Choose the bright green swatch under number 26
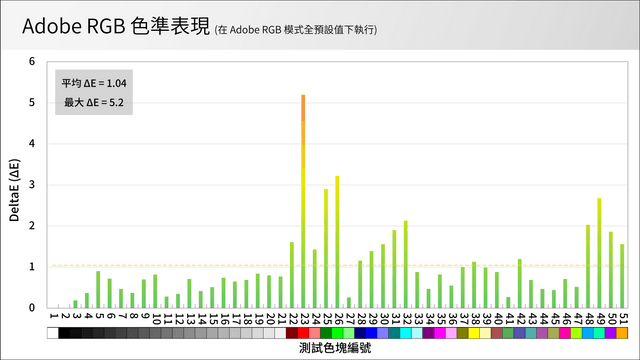640x360 pixels. [x=337, y=333]
